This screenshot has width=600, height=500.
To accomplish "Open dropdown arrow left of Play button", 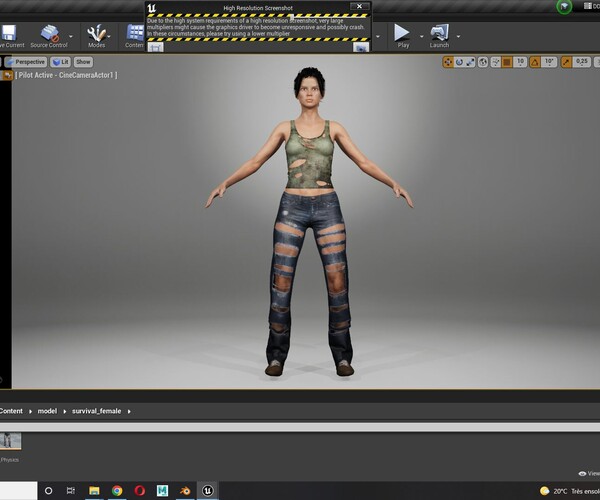I will click(378, 37).
